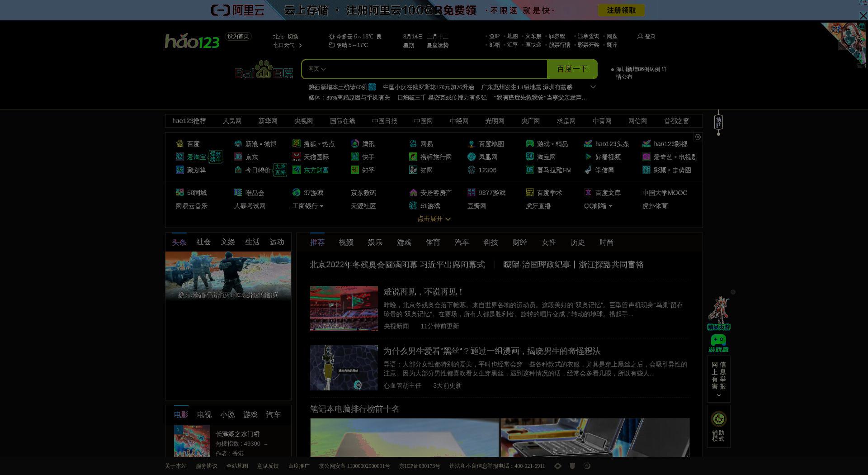Open 百度学术 icon link
This screenshot has height=475, width=868.
coord(530,193)
